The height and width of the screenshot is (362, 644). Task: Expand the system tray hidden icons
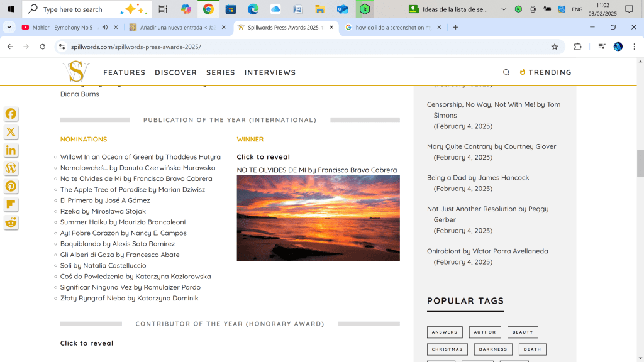click(503, 9)
